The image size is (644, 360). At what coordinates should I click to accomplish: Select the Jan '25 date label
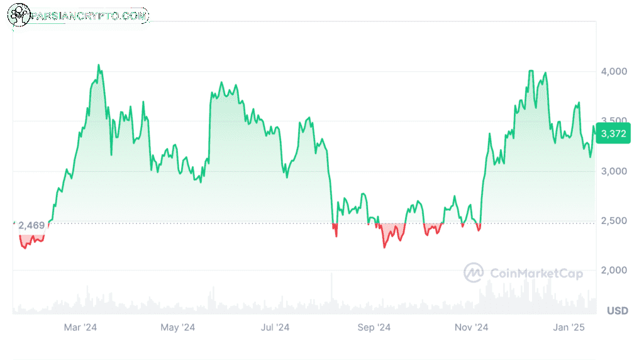click(x=569, y=327)
